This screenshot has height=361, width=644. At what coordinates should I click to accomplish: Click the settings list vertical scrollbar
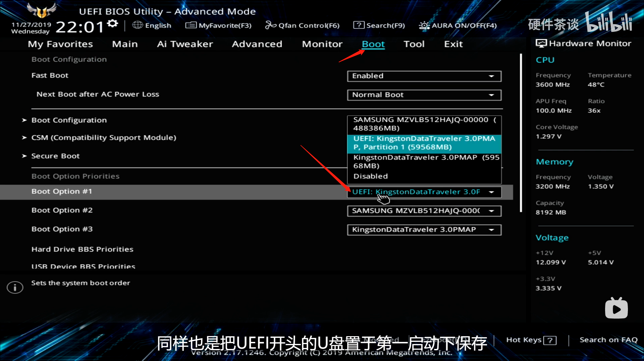(x=521, y=133)
